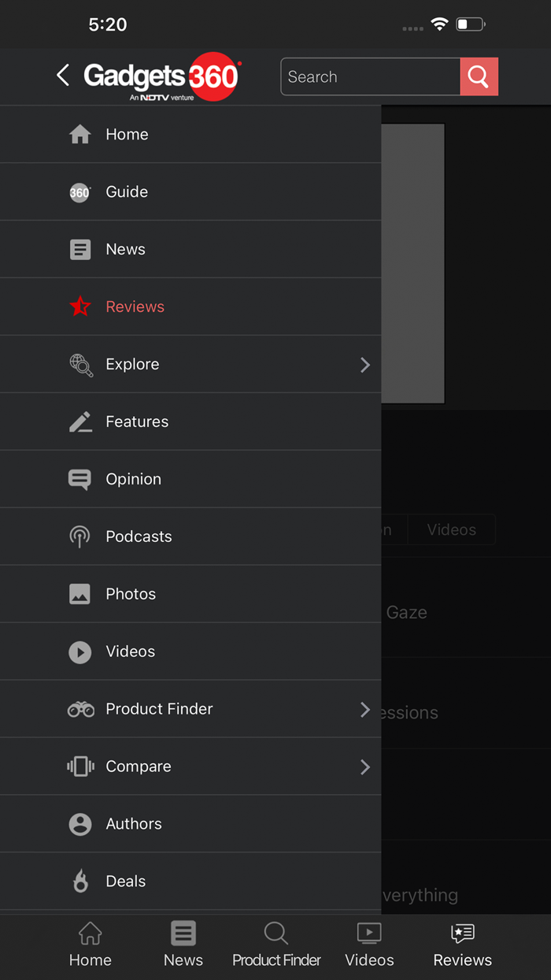Open the Gadgets 360 logo

162,77
